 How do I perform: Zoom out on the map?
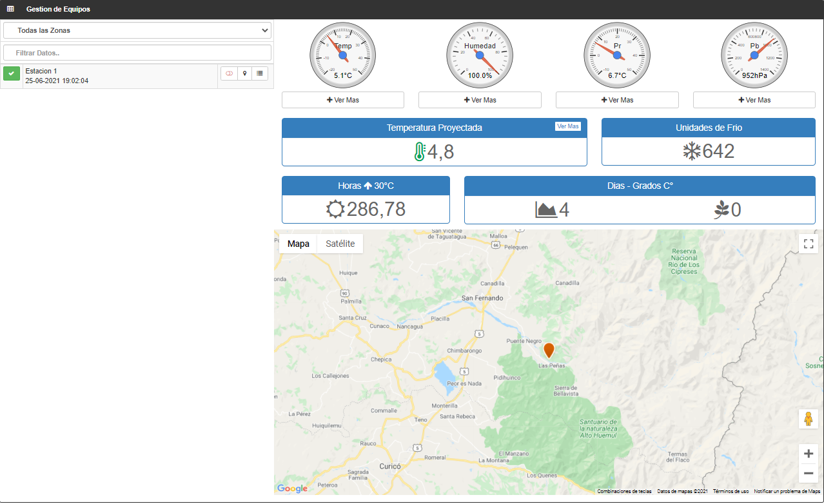pos(809,474)
